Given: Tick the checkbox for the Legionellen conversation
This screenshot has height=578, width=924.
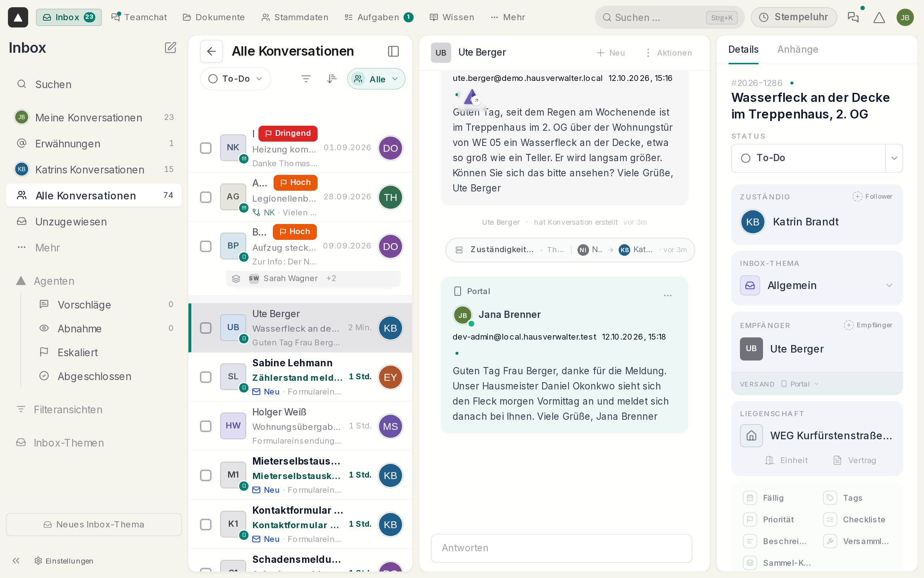Looking at the screenshot, I should coord(206,197).
